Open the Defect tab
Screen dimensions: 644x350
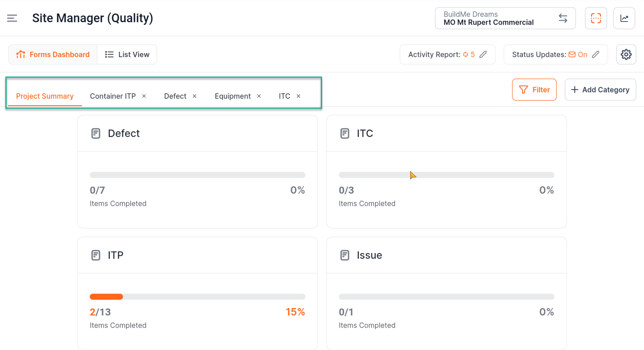(175, 96)
